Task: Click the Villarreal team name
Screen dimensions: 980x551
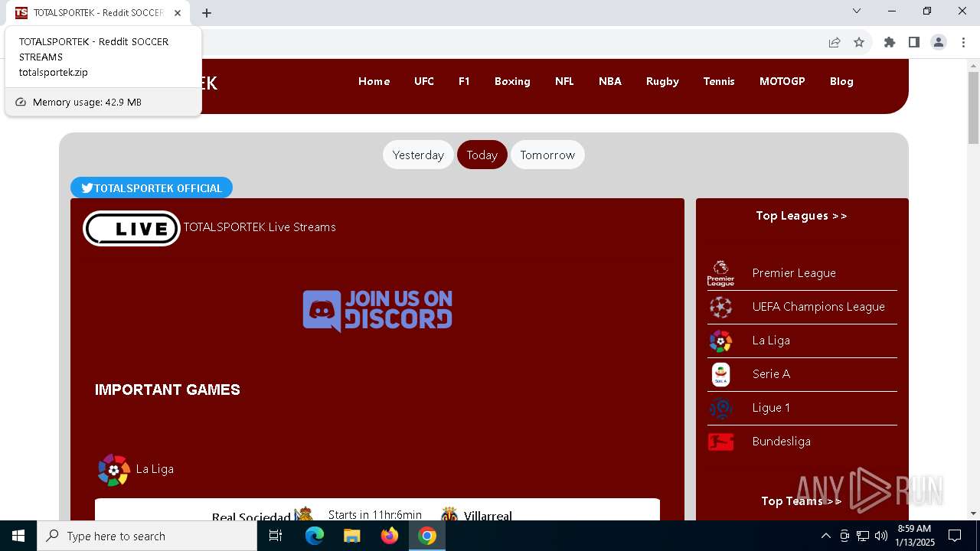Action: click(488, 517)
